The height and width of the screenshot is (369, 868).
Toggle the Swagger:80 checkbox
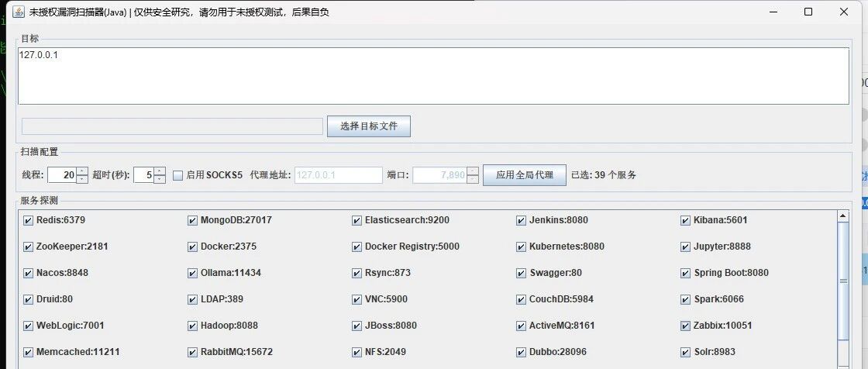pyautogui.click(x=521, y=273)
